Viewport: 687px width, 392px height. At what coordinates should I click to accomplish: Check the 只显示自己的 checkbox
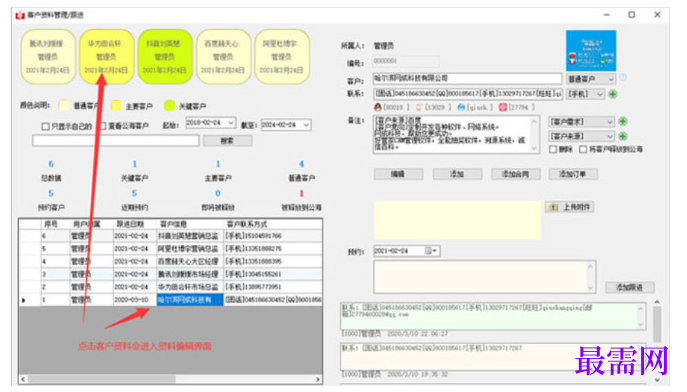tap(45, 126)
